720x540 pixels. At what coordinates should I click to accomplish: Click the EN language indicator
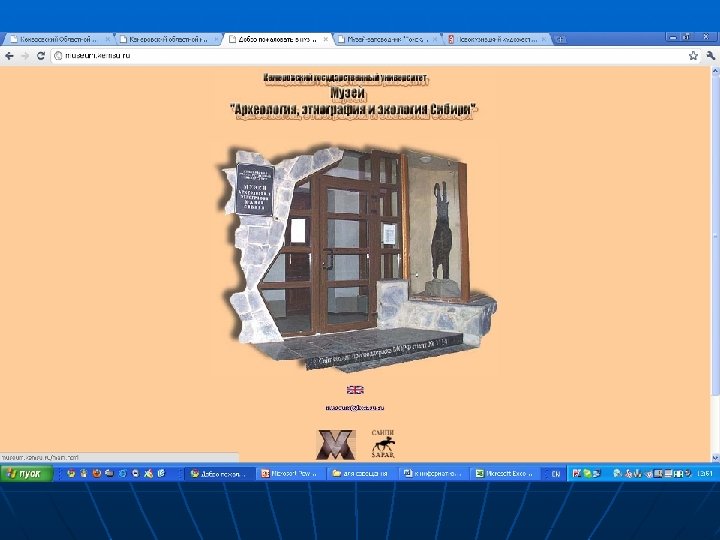(x=556, y=474)
